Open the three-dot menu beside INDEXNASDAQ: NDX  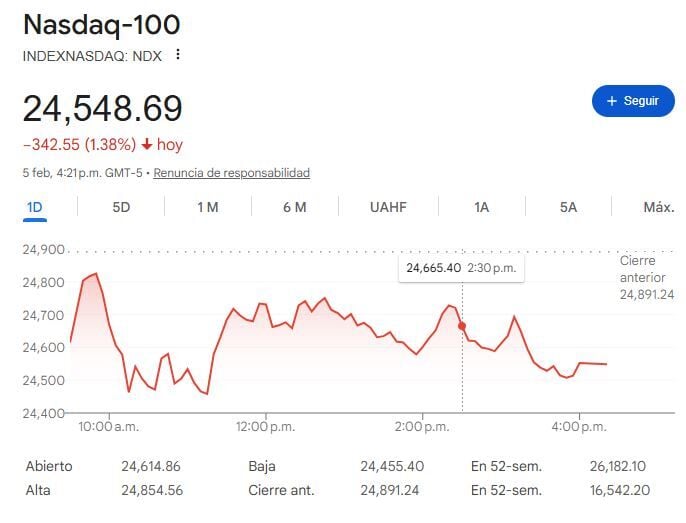point(178,55)
